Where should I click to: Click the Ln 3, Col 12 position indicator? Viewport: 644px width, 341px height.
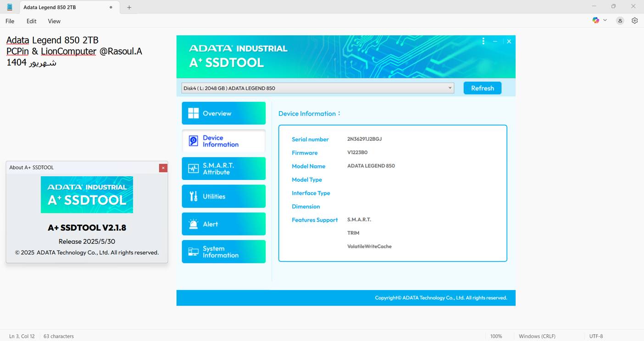click(x=22, y=336)
